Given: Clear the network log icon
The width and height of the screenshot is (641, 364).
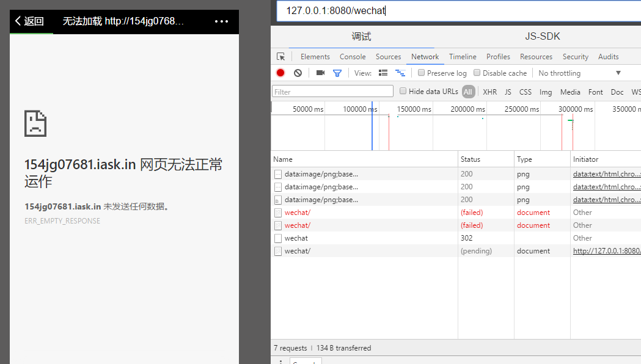Looking at the screenshot, I should [298, 73].
